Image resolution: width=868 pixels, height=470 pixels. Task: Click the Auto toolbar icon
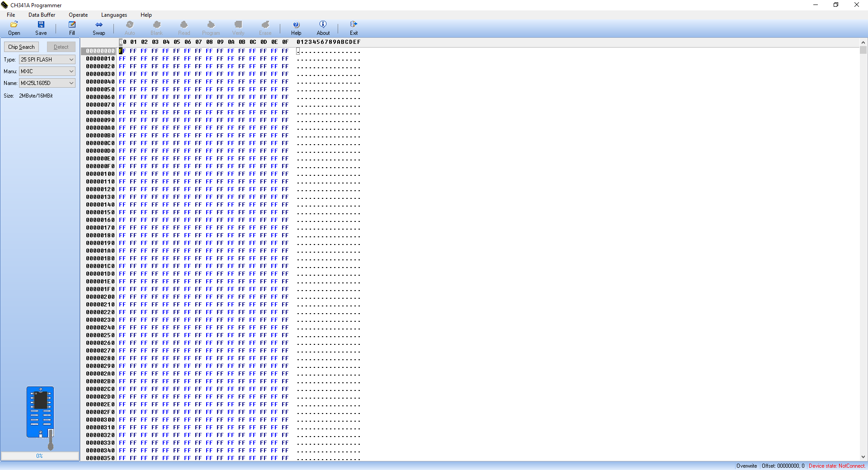[130, 28]
